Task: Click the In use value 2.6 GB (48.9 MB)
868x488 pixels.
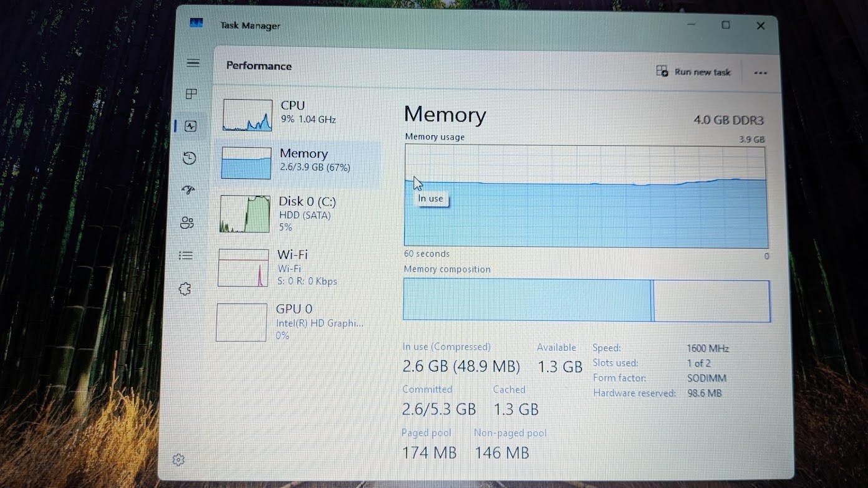Action: click(461, 366)
